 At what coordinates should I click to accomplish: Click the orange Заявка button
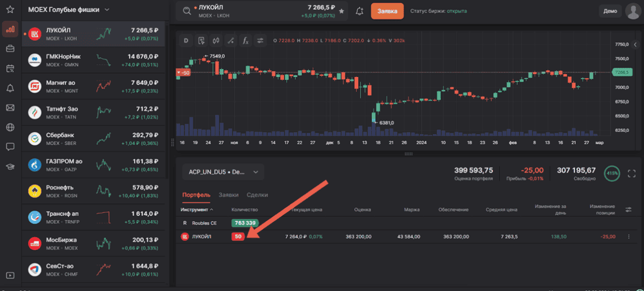387,11
